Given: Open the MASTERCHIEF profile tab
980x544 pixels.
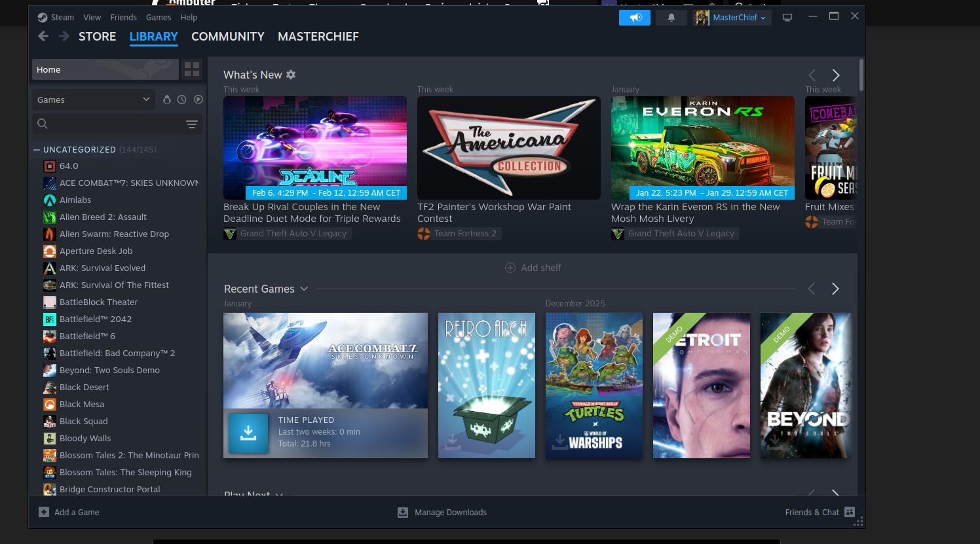Looking at the screenshot, I should (318, 37).
